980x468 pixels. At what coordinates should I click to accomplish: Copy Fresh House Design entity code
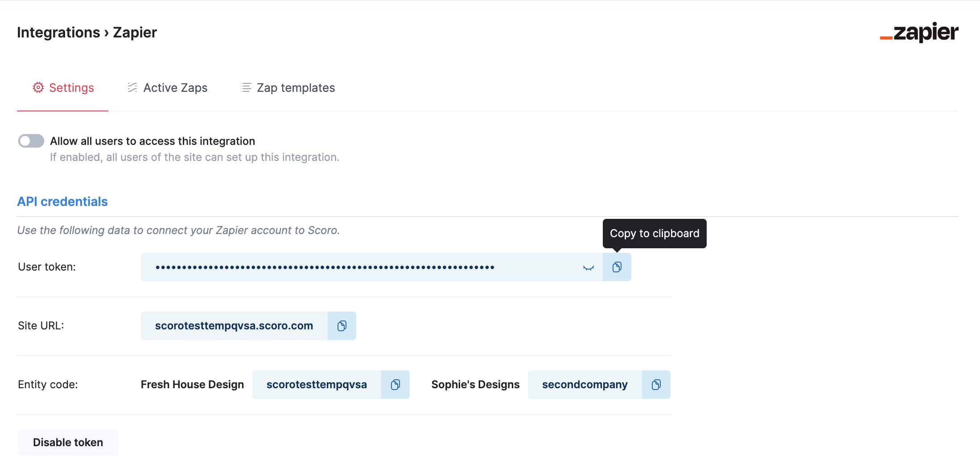point(395,385)
